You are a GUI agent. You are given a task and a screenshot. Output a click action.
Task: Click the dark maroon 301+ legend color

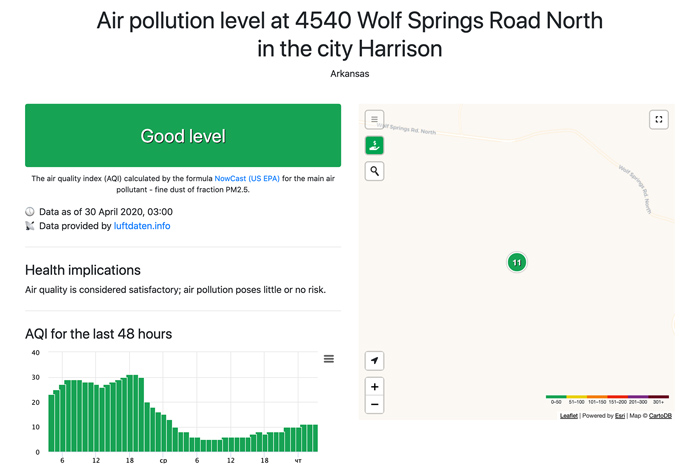[658, 397]
